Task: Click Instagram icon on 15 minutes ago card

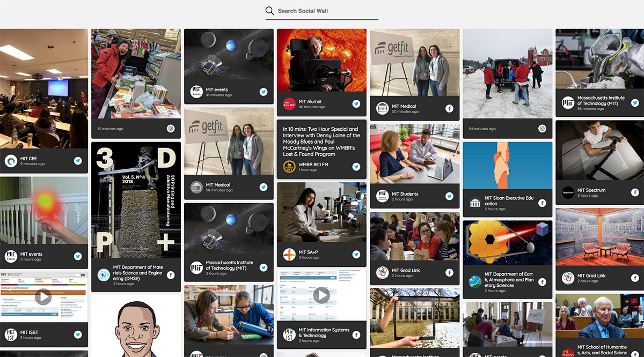Action: point(171,129)
